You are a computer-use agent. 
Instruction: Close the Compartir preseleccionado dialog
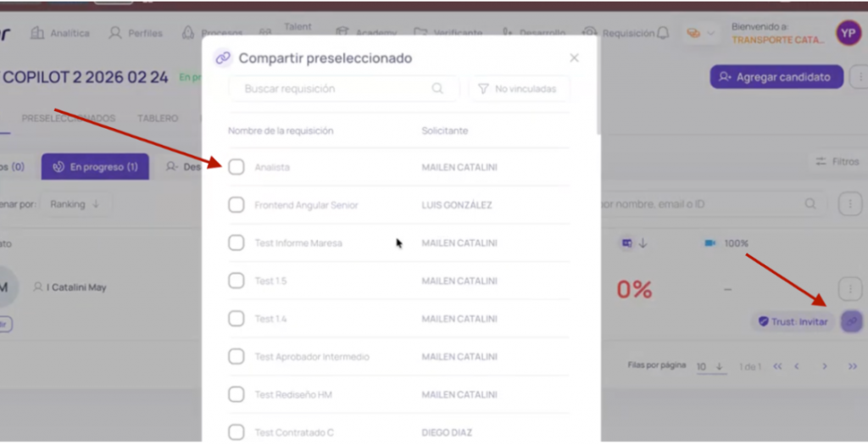[x=574, y=58]
